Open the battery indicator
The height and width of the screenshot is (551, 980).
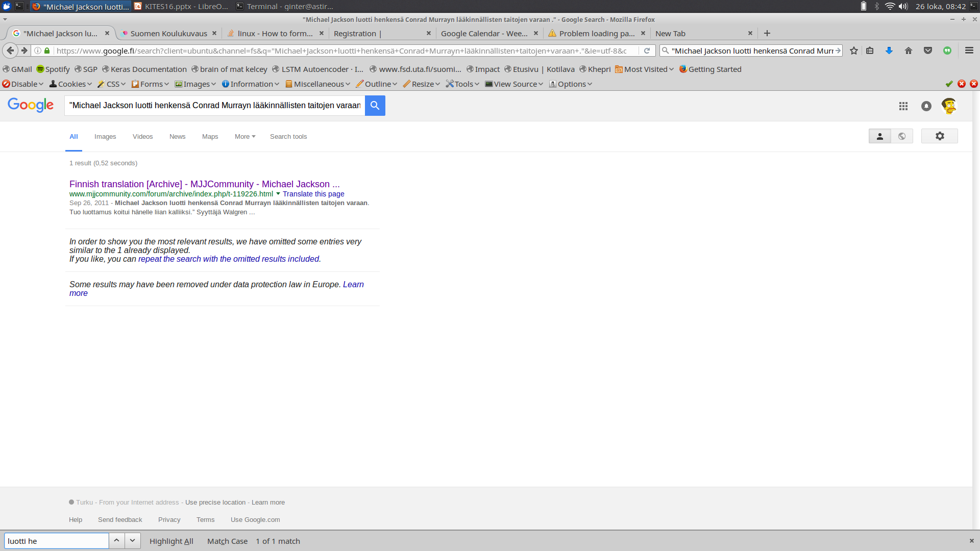863,6
